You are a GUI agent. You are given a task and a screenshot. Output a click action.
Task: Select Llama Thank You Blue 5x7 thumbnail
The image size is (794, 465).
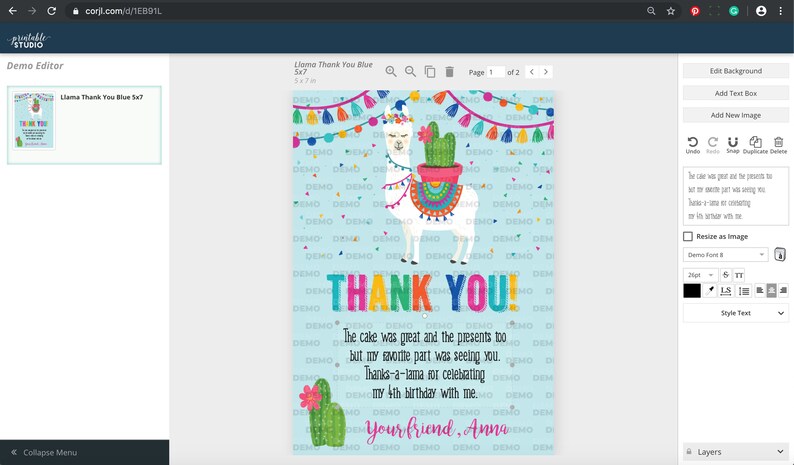point(33,120)
